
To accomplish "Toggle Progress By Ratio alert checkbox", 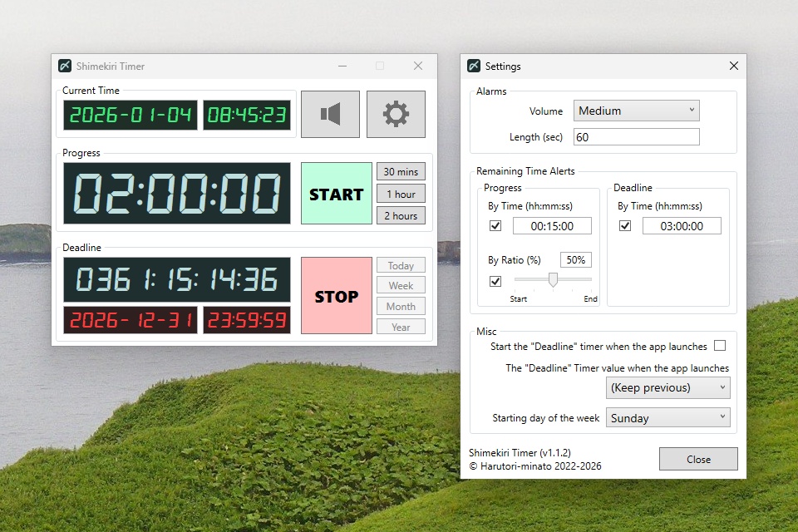I will coord(495,281).
